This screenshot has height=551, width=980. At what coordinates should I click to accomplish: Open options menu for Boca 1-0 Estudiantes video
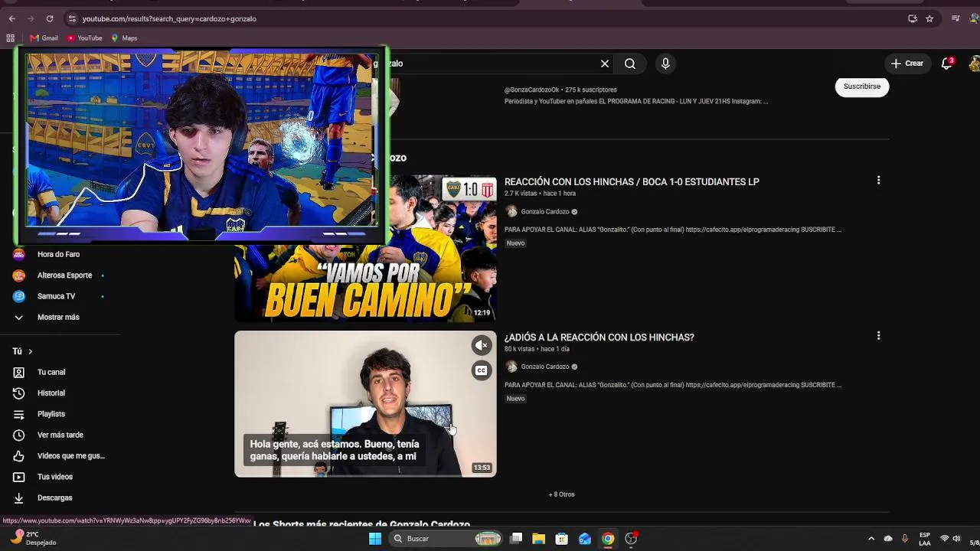tap(878, 181)
